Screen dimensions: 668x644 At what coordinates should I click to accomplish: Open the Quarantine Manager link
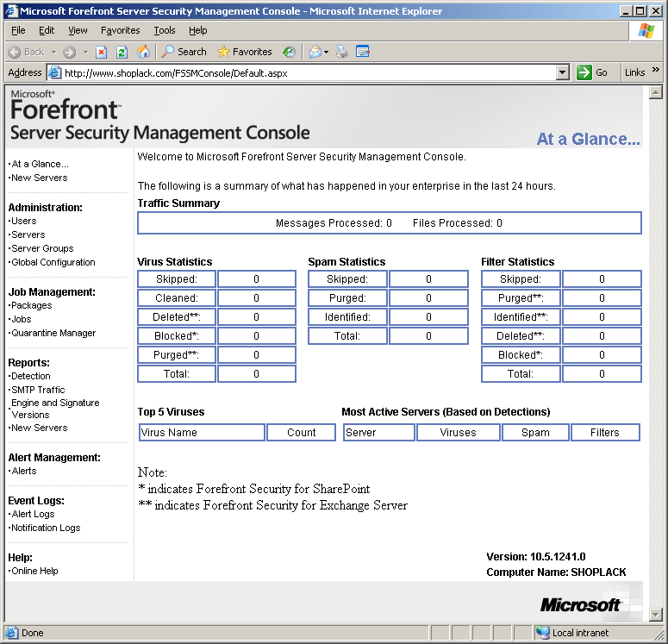click(53, 333)
